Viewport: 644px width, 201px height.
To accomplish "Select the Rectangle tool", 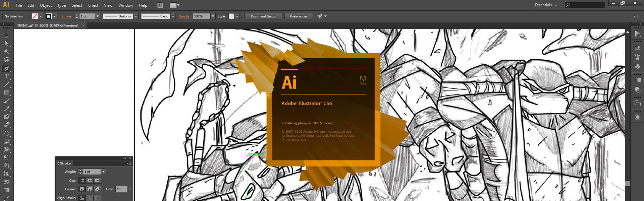I will tap(7, 92).
